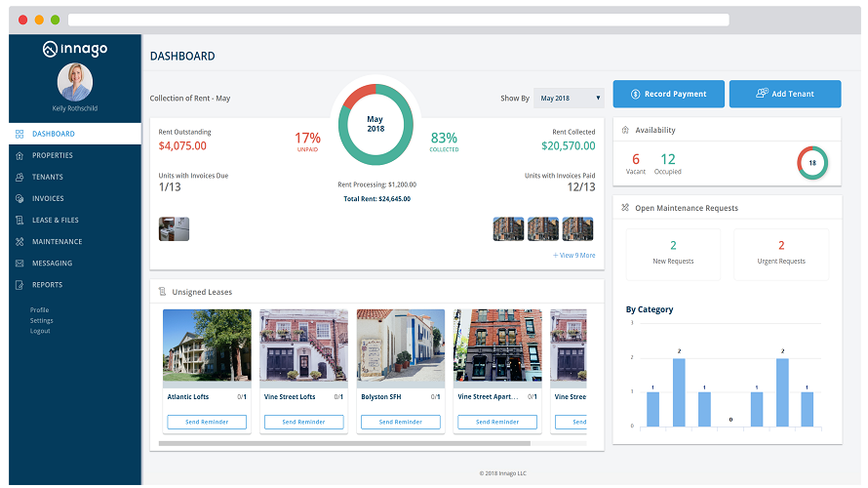Send Reminder for Atlantic Lofts lease
Image resolution: width=868 pixels, height=488 pixels.
click(x=207, y=422)
